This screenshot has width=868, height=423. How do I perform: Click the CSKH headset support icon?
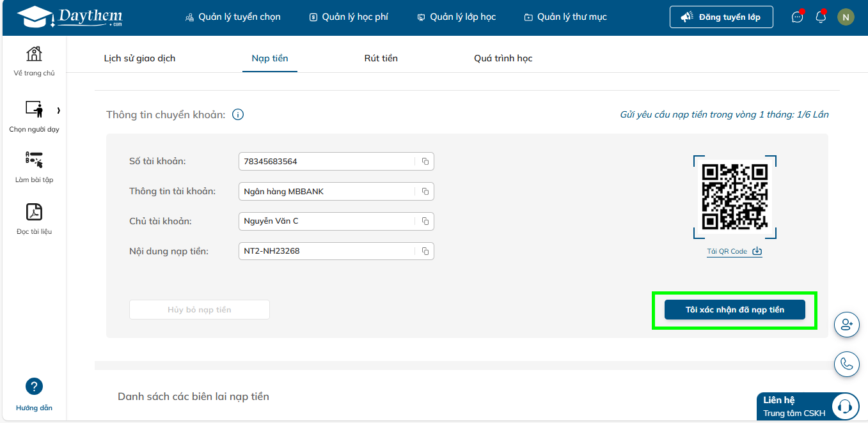point(845,406)
